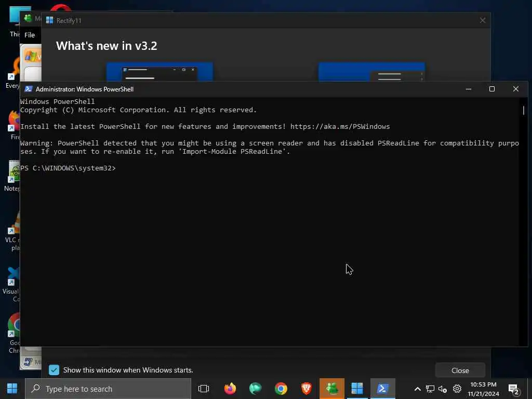Minimize the PowerShell window
The image size is (532, 399).
469,89
